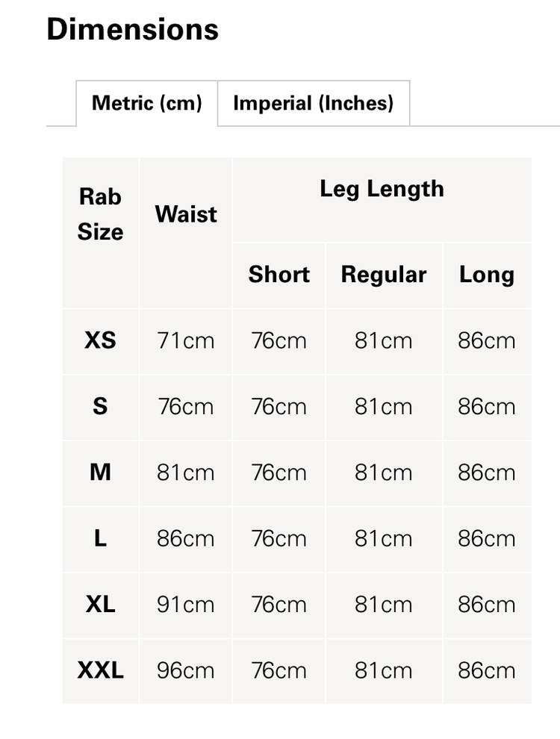Switch to the Imperial (Inches) tab

[314, 103]
